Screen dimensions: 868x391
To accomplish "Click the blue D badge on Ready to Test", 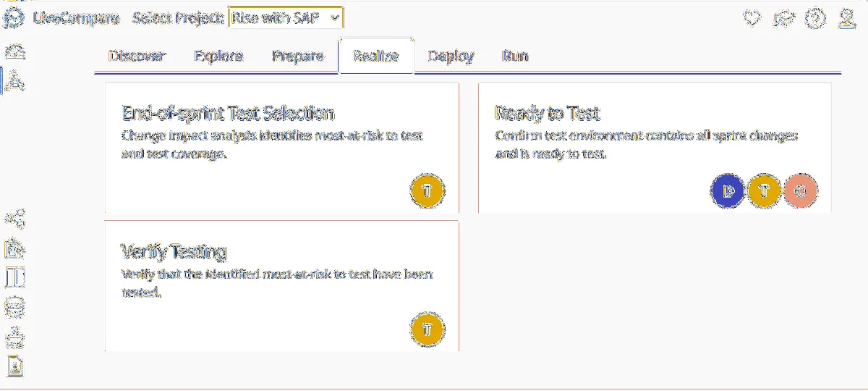I will pyautogui.click(x=729, y=191).
